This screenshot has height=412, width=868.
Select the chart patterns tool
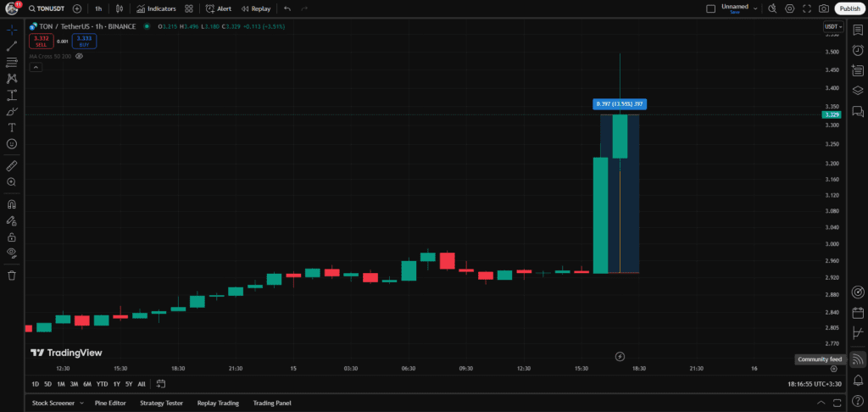click(x=12, y=79)
